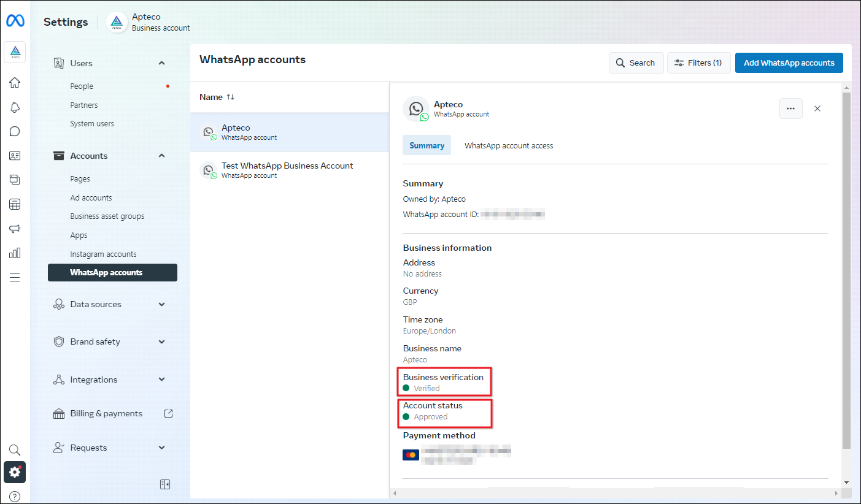The height and width of the screenshot is (504, 861).
Task: Open the bar chart insights icon
Action: [x=15, y=253]
